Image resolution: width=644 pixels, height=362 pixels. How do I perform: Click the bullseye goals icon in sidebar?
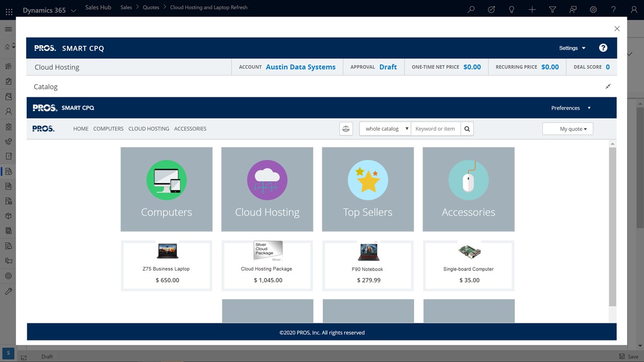click(8, 276)
